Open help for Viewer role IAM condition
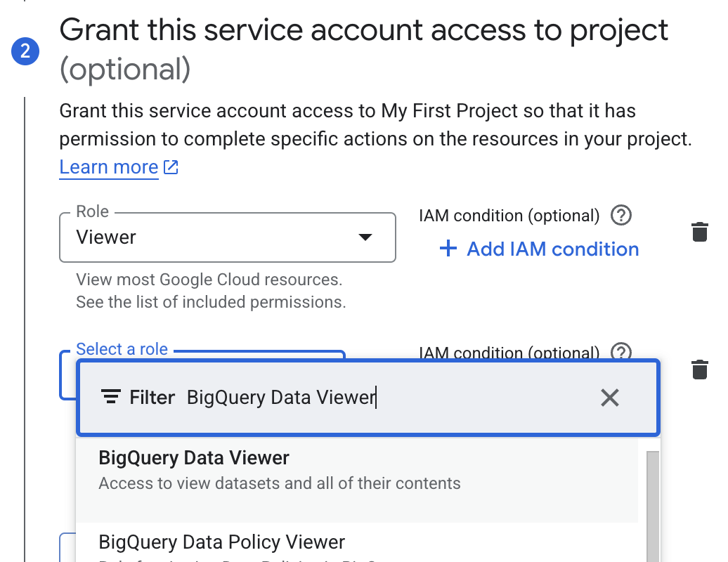The image size is (728, 562). click(x=620, y=216)
